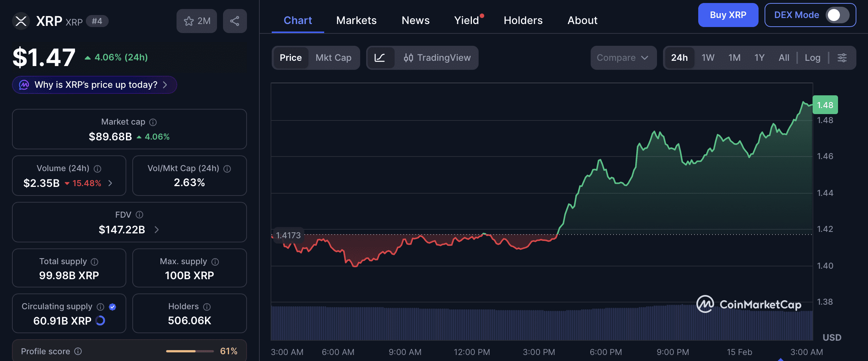
Task: Click the XRP logo icon
Action: 21,21
